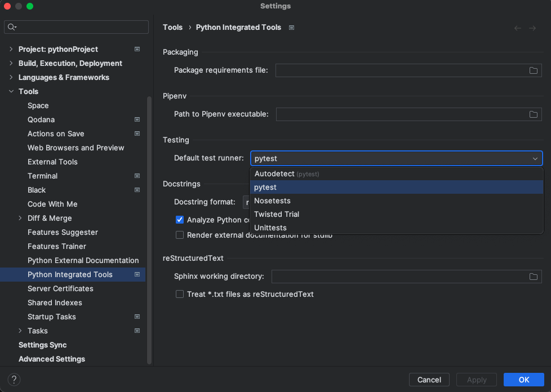Enable Render external documentation for stdlib
The height and width of the screenshot is (392, 551).
[x=180, y=235]
